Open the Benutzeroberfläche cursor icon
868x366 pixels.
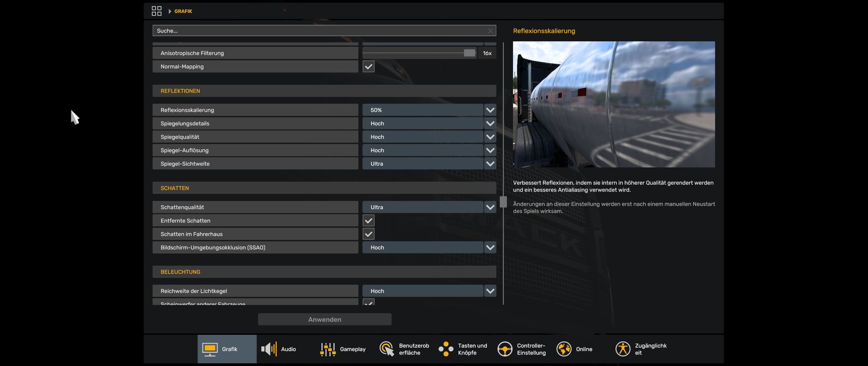click(387, 349)
